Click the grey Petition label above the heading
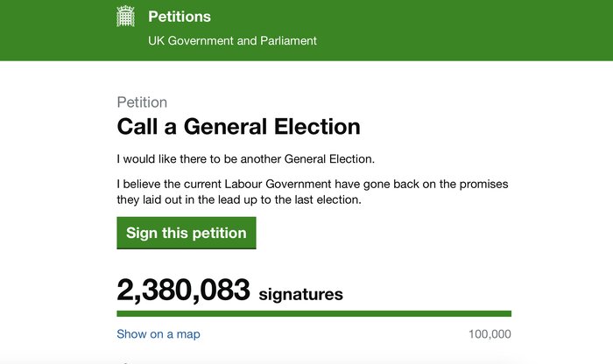 pos(142,101)
